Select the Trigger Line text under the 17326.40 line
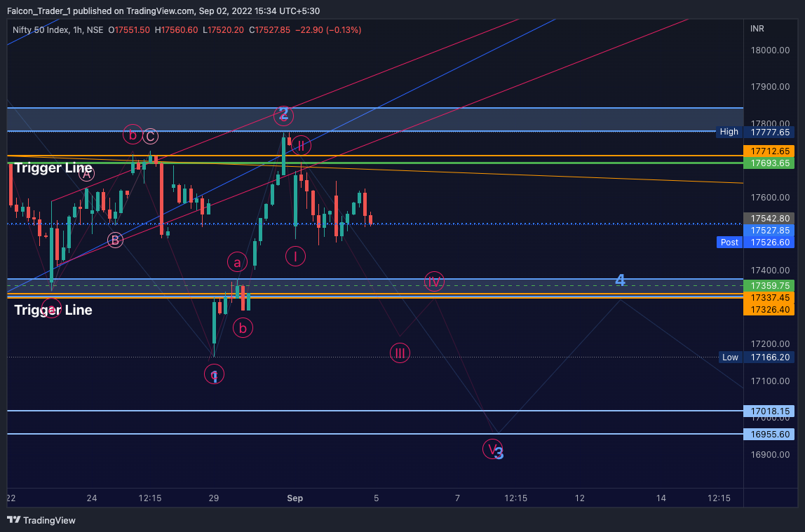The height and width of the screenshot is (532, 805). [53, 310]
